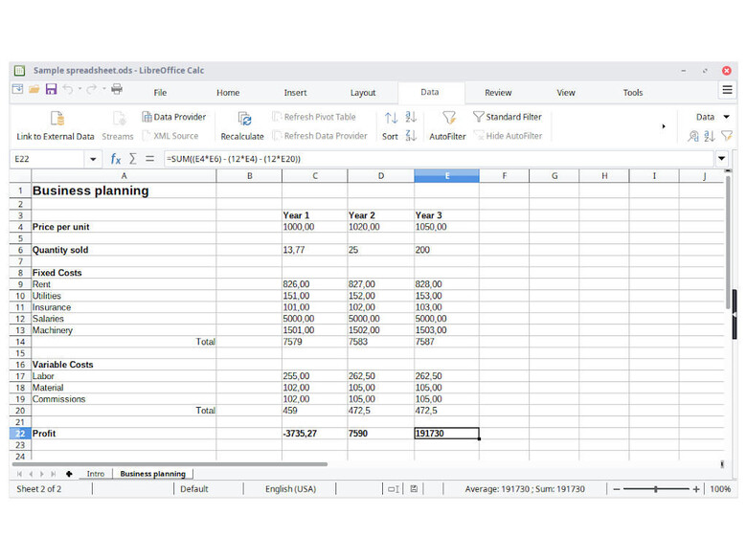The height and width of the screenshot is (560, 747).
Task: Click the Redo arrow icon
Action: pos(92,89)
